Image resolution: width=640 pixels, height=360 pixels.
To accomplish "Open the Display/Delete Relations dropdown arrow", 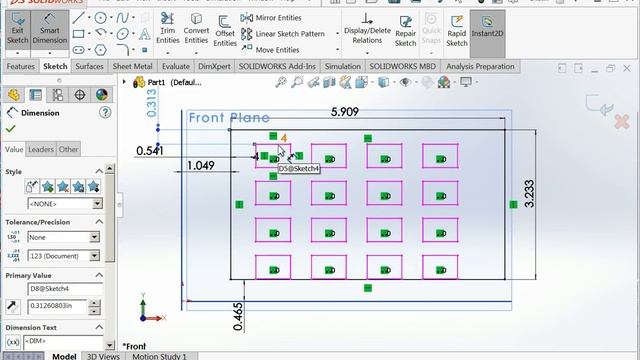I will click(x=367, y=53).
